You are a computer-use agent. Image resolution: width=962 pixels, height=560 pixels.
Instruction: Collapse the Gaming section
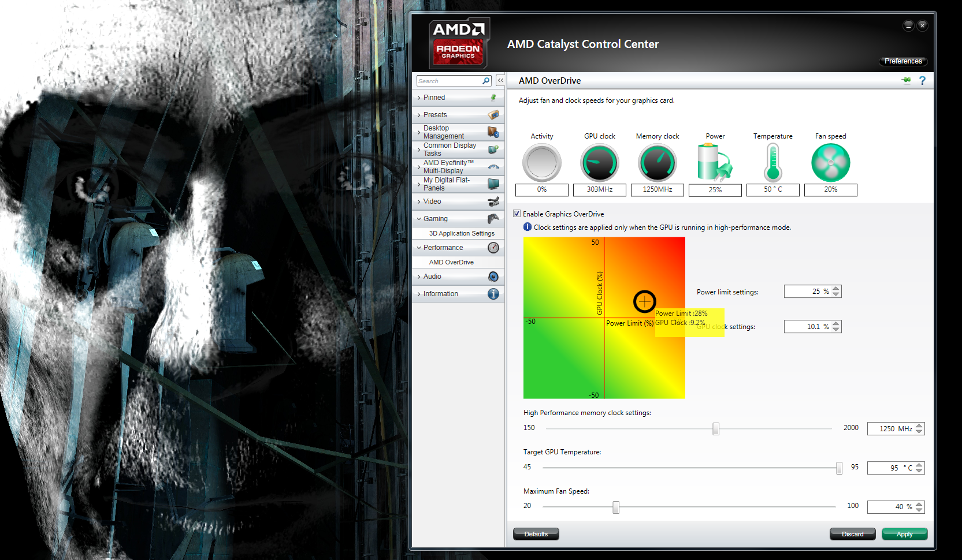click(419, 219)
